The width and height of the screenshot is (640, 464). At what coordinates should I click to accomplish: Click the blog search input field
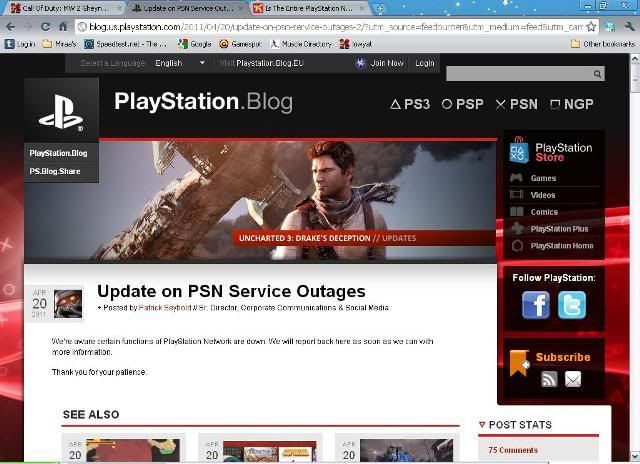(x=518, y=74)
